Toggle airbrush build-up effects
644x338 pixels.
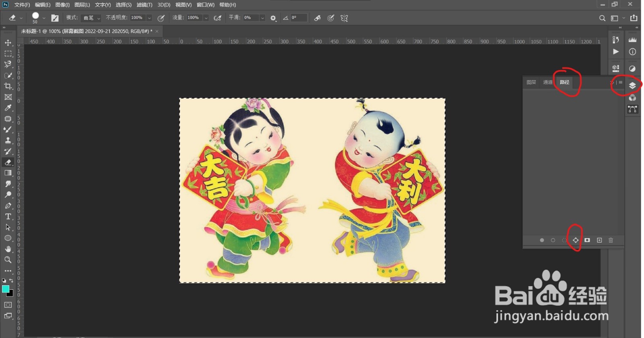tap(218, 18)
